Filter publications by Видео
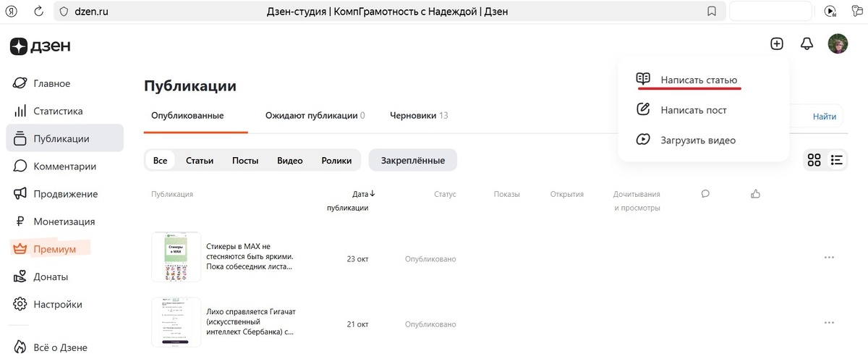The image size is (868, 359). pyautogui.click(x=290, y=161)
